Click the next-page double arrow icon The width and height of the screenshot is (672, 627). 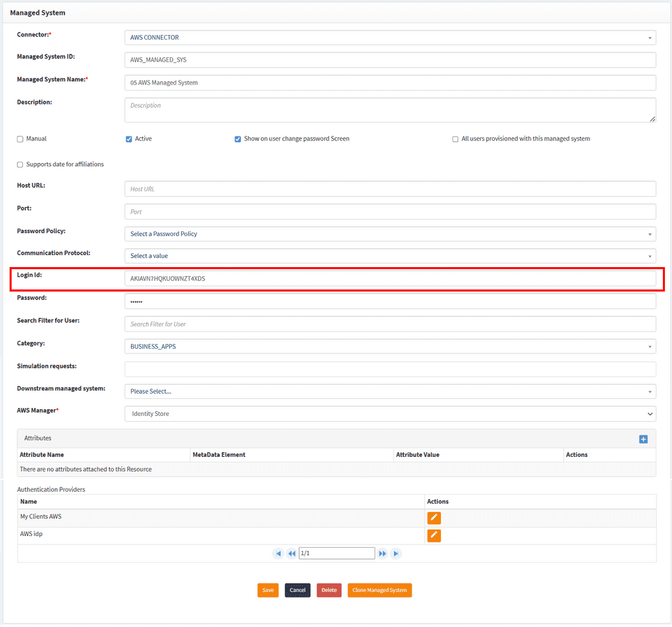click(383, 553)
